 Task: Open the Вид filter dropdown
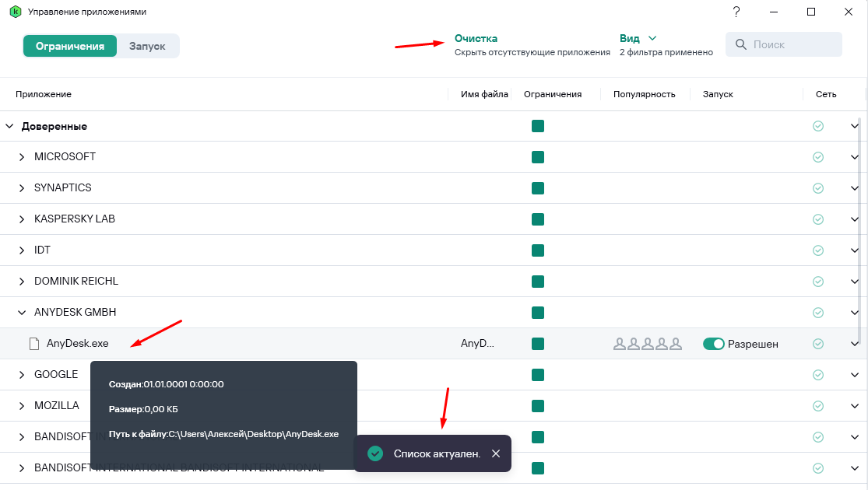638,38
